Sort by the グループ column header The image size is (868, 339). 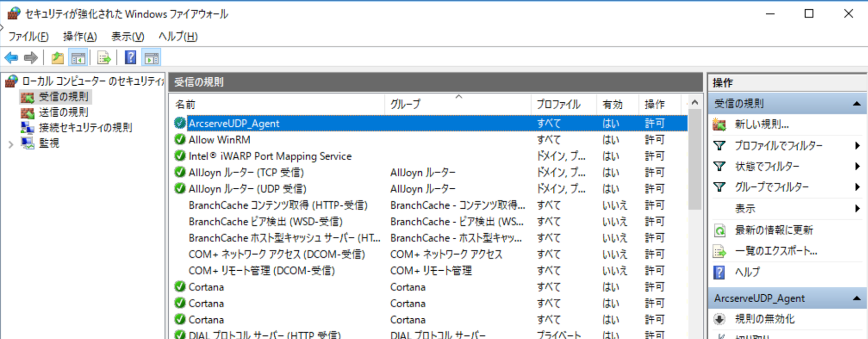tap(405, 105)
